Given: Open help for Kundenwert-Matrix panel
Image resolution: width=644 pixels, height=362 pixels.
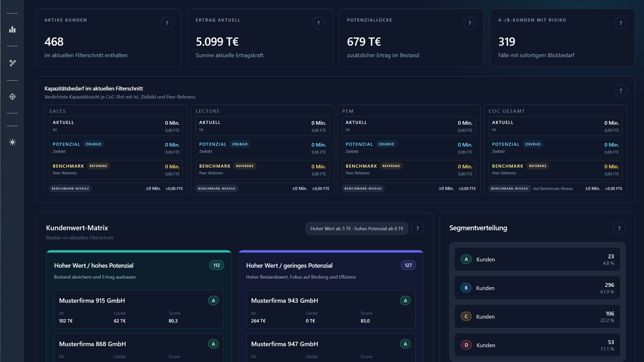Looking at the screenshot, I should pos(417,228).
